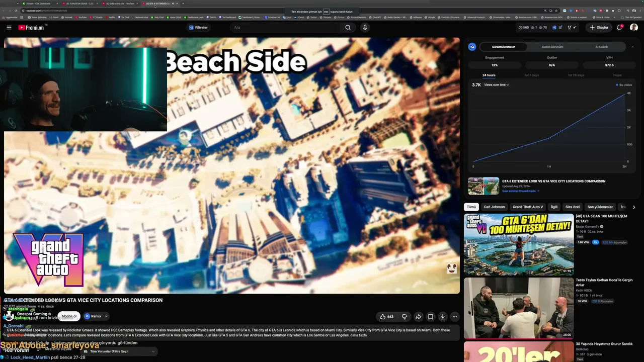Click the vidIQ logo in stats panel
This screenshot has width=644, height=362.
472,47
